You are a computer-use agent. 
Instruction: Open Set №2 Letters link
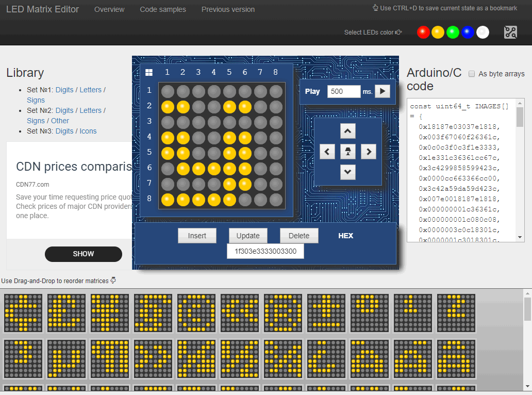coord(91,111)
